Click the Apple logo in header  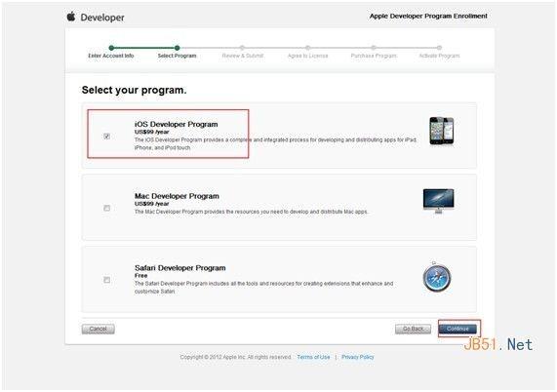[71, 17]
